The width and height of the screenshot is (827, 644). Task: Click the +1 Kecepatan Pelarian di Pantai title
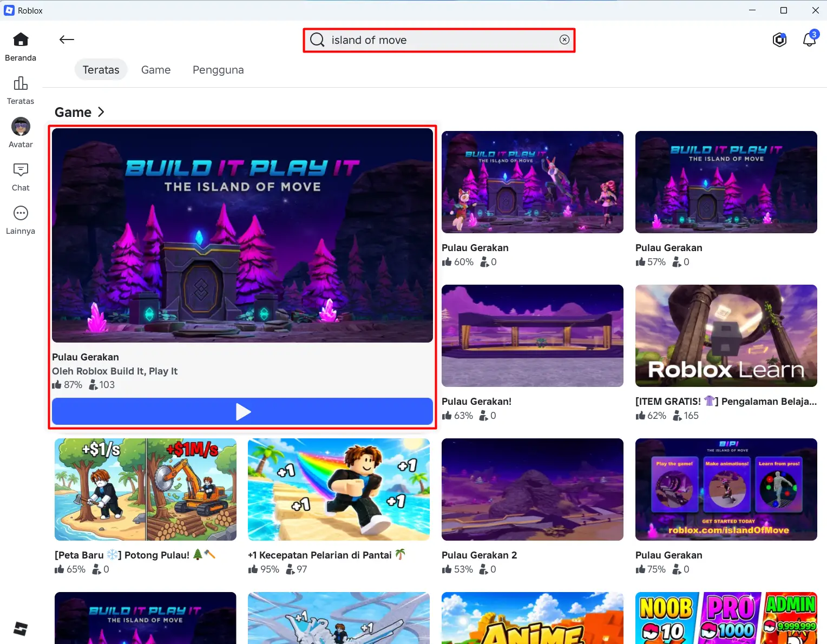pos(327,555)
